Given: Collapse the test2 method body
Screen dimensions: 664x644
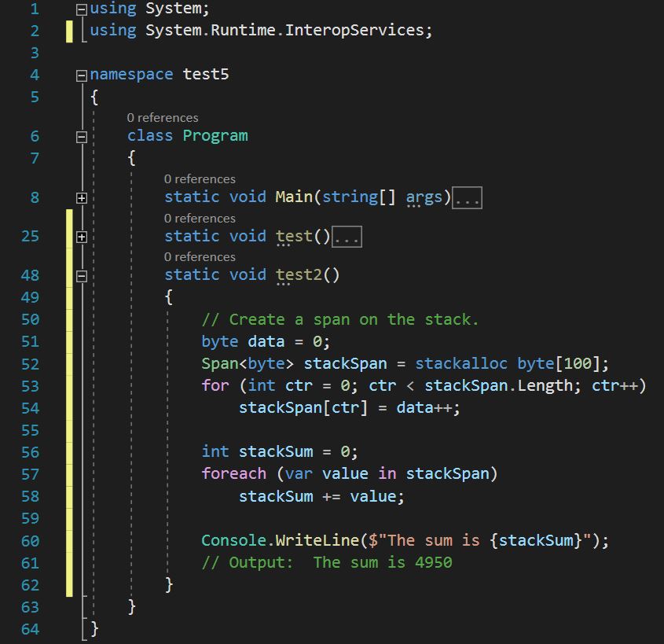Looking at the screenshot, I should coord(82,274).
